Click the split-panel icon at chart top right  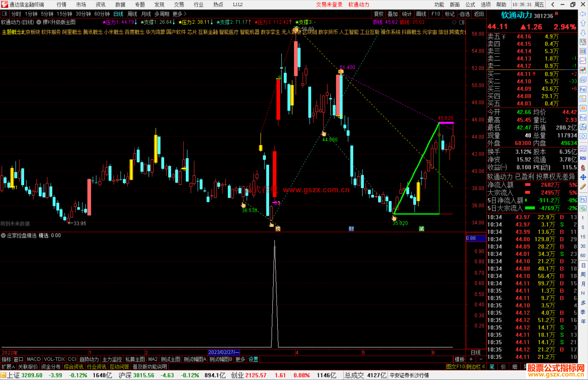pyautogui.click(x=462, y=22)
